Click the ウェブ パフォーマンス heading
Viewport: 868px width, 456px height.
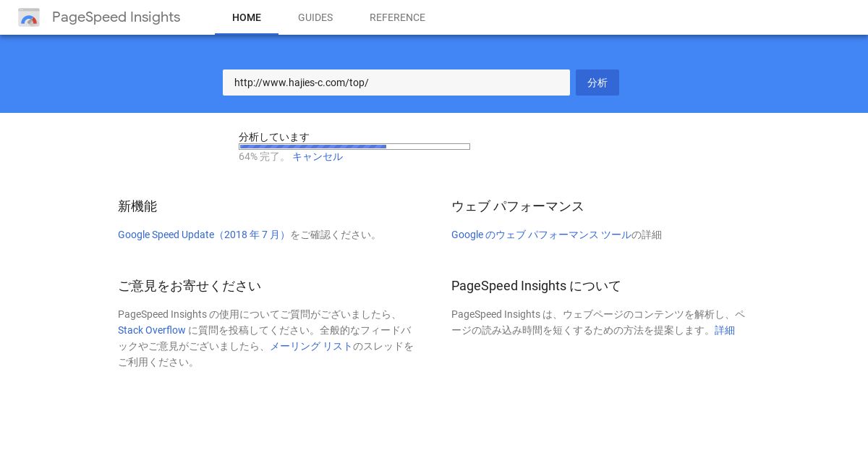tap(518, 206)
